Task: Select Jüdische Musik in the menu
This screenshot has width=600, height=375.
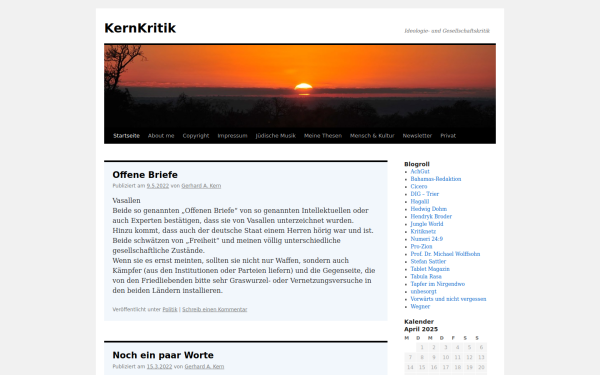Action: (276, 135)
